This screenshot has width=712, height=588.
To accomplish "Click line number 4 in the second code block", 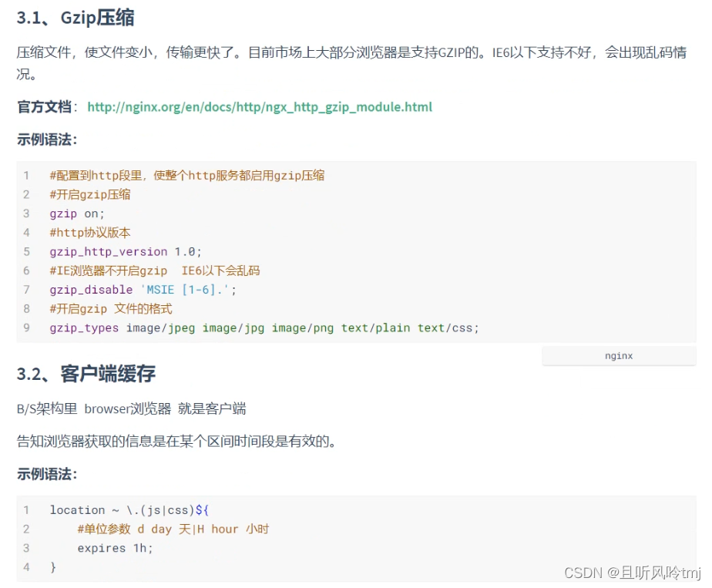I will pyautogui.click(x=26, y=567).
